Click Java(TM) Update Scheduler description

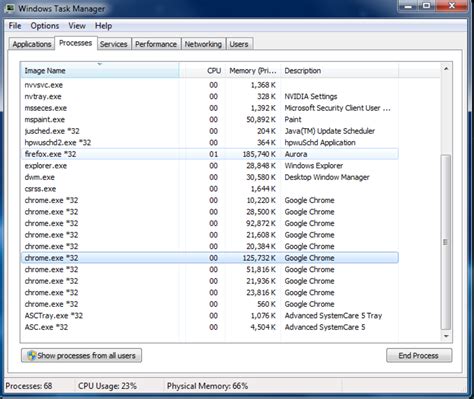click(330, 131)
